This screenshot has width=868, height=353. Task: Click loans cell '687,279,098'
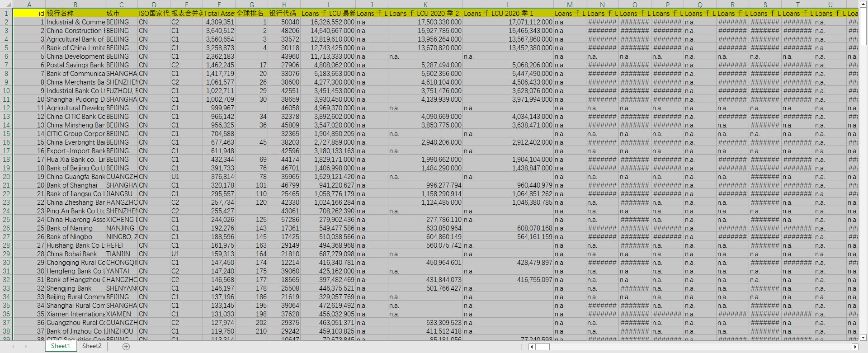coord(328,254)
